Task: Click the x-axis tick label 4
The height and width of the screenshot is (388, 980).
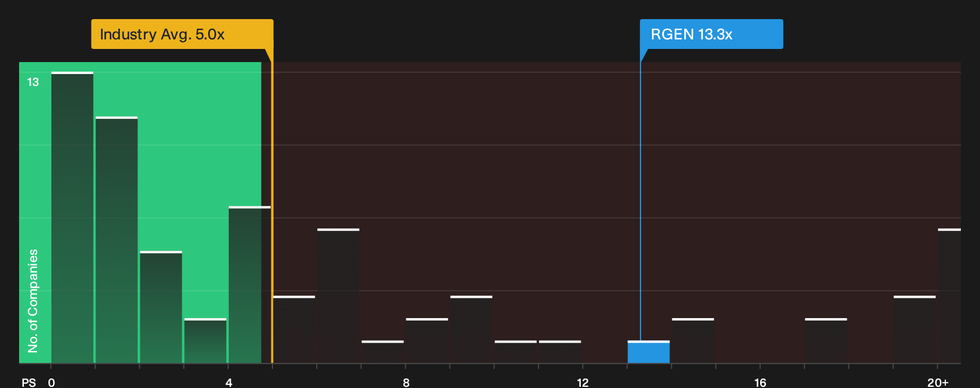Action: (229, 383)
